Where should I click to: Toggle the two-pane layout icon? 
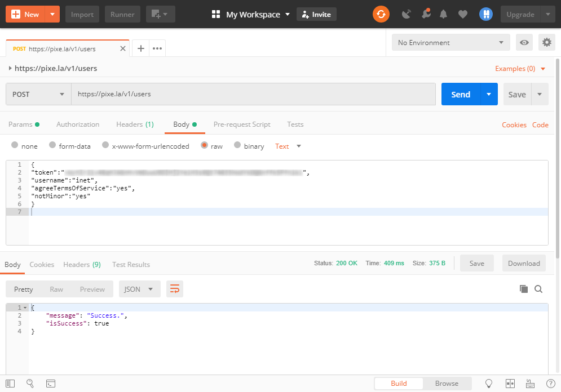(x=510, y=384)
